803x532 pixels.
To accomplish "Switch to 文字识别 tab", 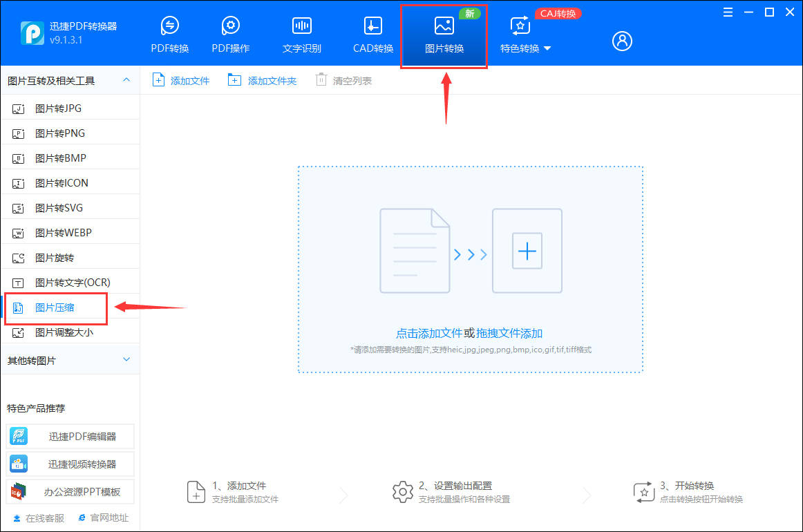I will 301,35.
